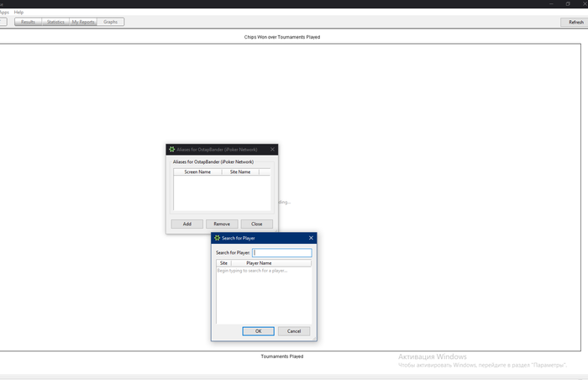Screen dimensions: 588x380
Task: Restore the main window size
Action: (568, 3)
